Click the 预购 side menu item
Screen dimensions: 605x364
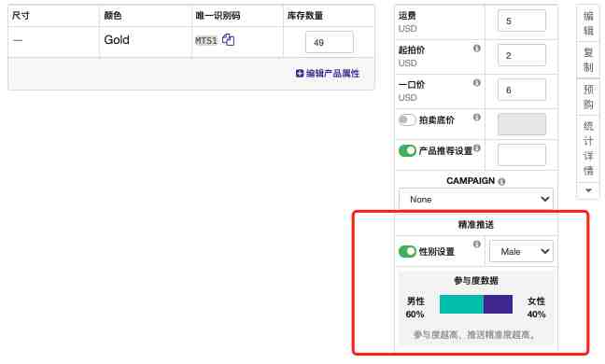(588, 97)
